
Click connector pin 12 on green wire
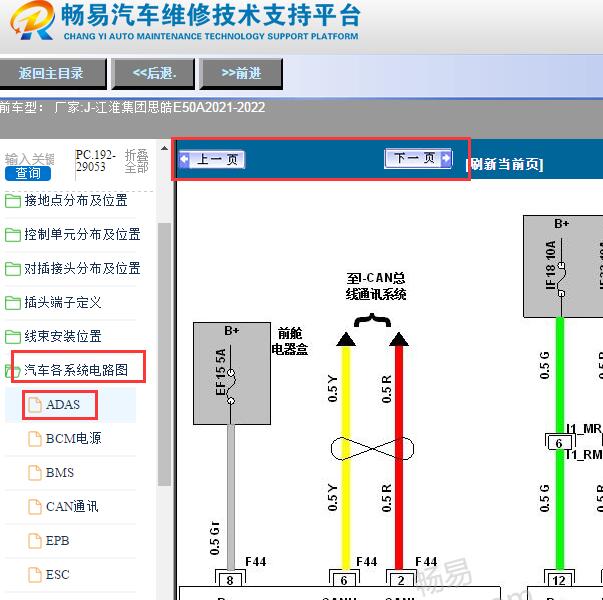click(559, 580)
